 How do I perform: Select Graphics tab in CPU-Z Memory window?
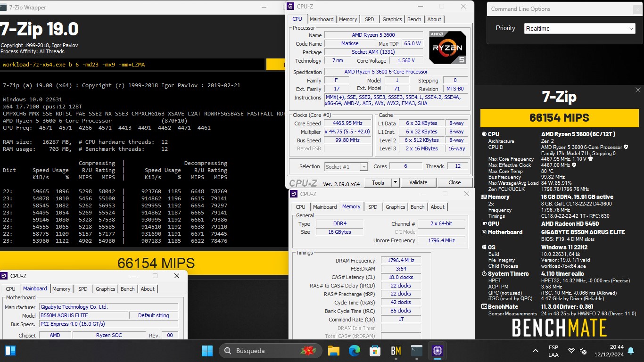[396, 207]
